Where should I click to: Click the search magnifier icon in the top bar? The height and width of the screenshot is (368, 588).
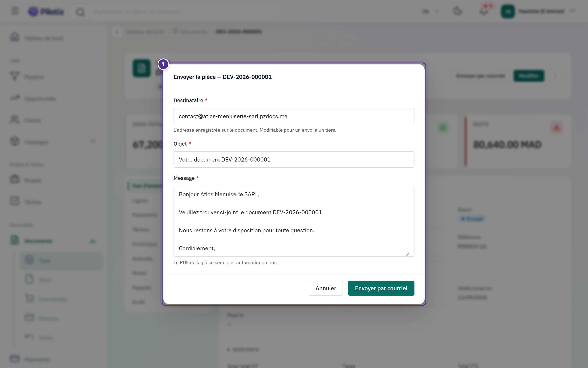(80, 12)
